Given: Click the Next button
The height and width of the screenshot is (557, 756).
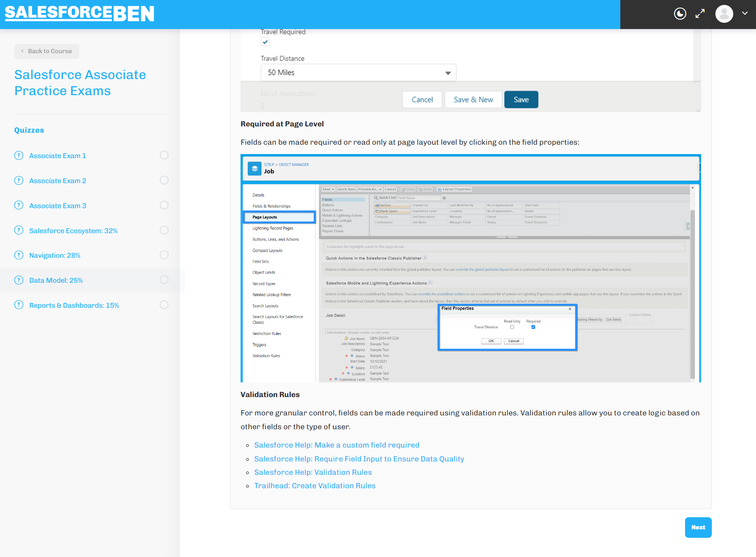Looking at the screenshot, I should point(698,528).
